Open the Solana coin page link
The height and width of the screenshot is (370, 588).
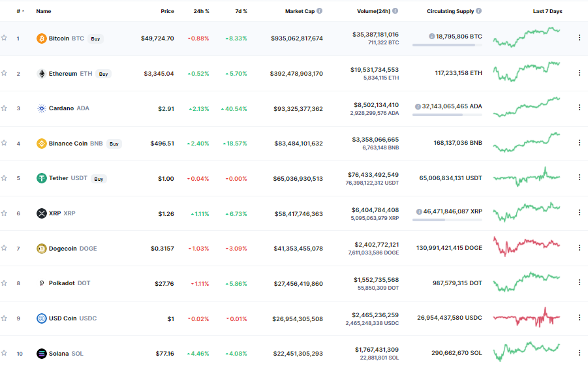click(x=66, y=354)
